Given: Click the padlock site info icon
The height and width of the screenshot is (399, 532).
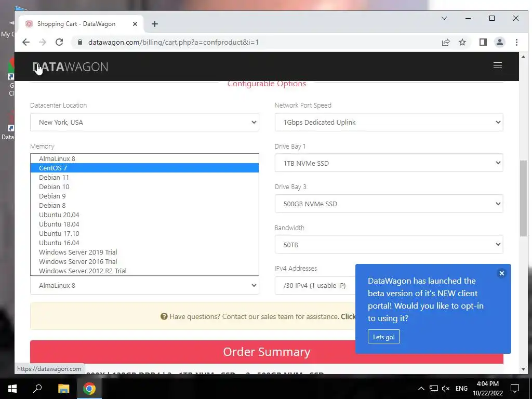Looking at the screenshot, I should tap(79, 42).
